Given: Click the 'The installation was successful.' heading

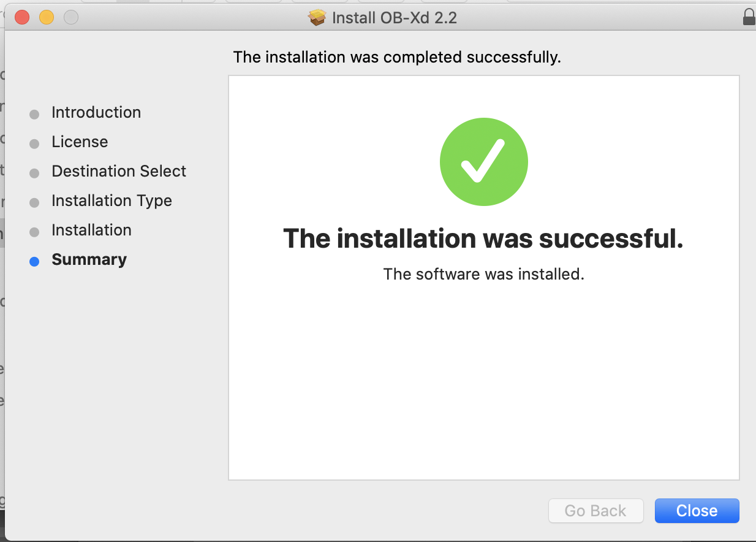Looking at the screenshot, I should coord(483,238).
